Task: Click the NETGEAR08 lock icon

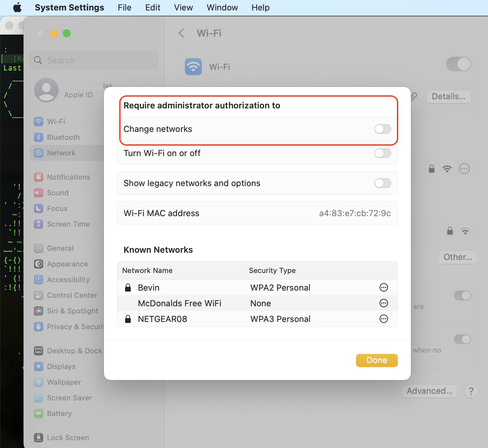Action: pos(128,319)
